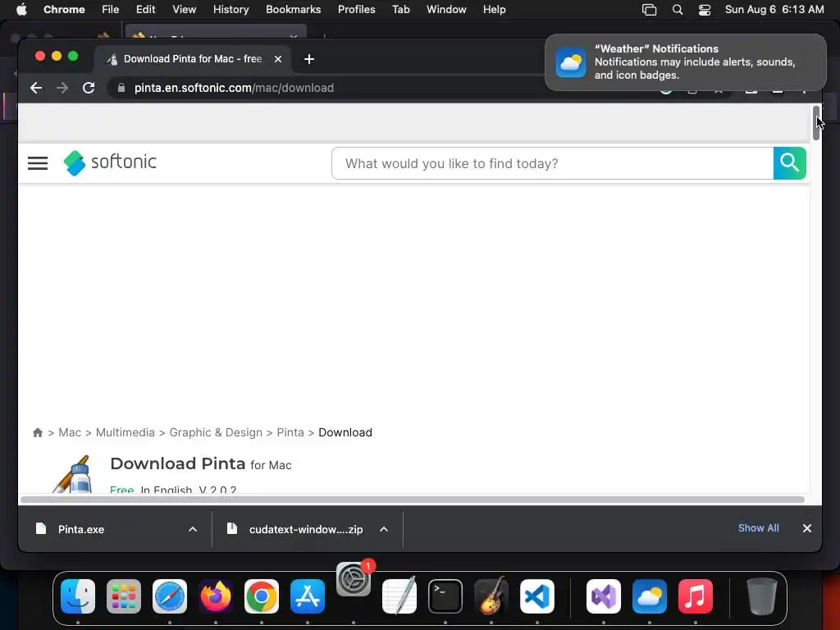This screenshot has height=630, width=840.
Task: Click the Pinta app paintbrush icon
Action: click(73, 474)
